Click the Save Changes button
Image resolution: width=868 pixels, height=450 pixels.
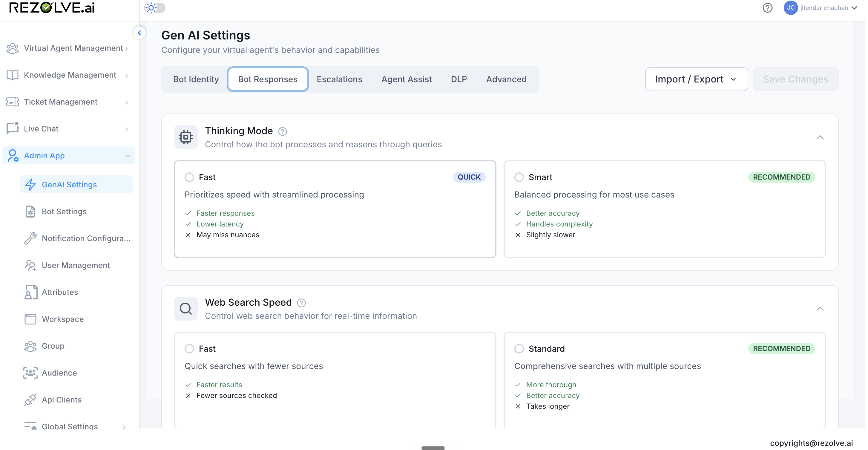tap(795, 79)
